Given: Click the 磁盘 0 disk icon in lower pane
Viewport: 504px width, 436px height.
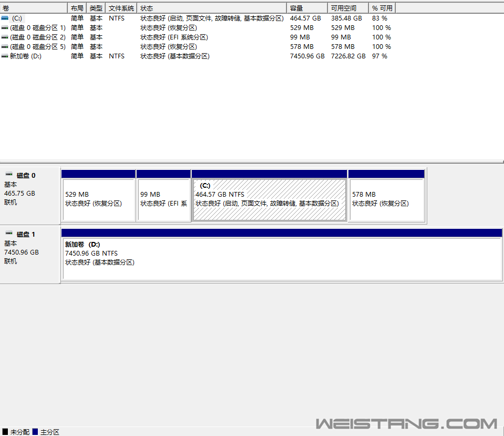Looking at the screenshot, I should pyautogui.click(x=9, y=175).
